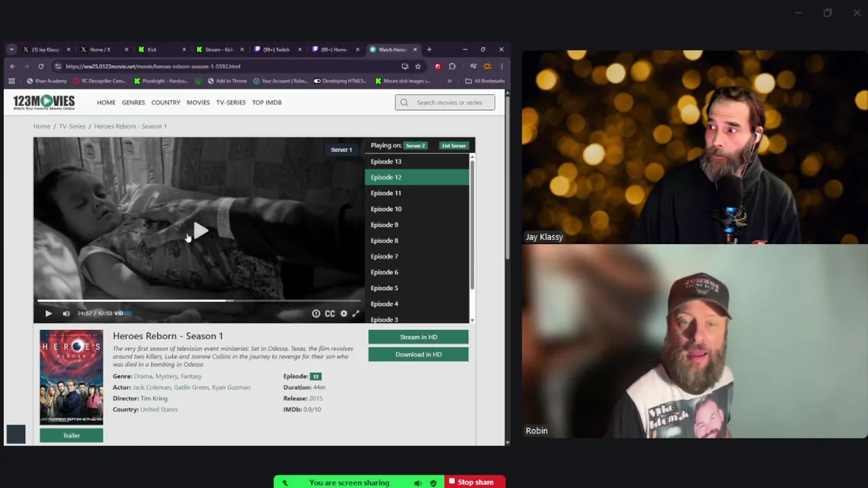
Task: Click the United States country link
Action: click(159, 409)
